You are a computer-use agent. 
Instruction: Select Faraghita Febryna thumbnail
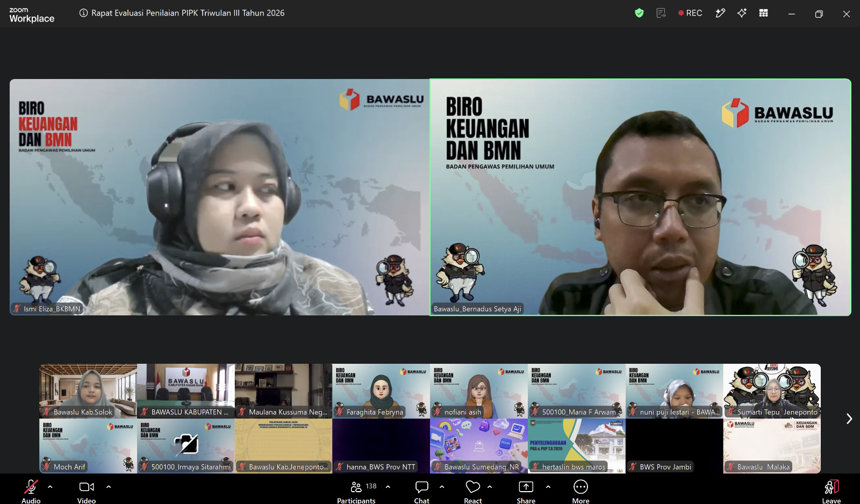pos(381,391)
